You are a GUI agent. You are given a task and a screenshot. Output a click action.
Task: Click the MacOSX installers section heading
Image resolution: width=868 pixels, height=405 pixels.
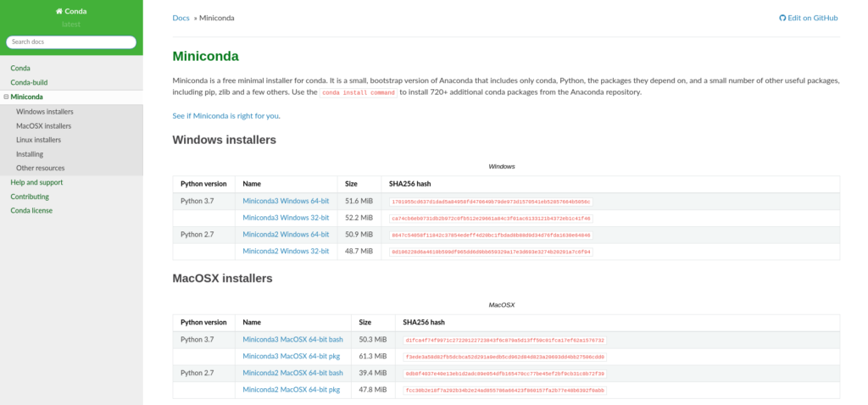(x=223, y=278)
